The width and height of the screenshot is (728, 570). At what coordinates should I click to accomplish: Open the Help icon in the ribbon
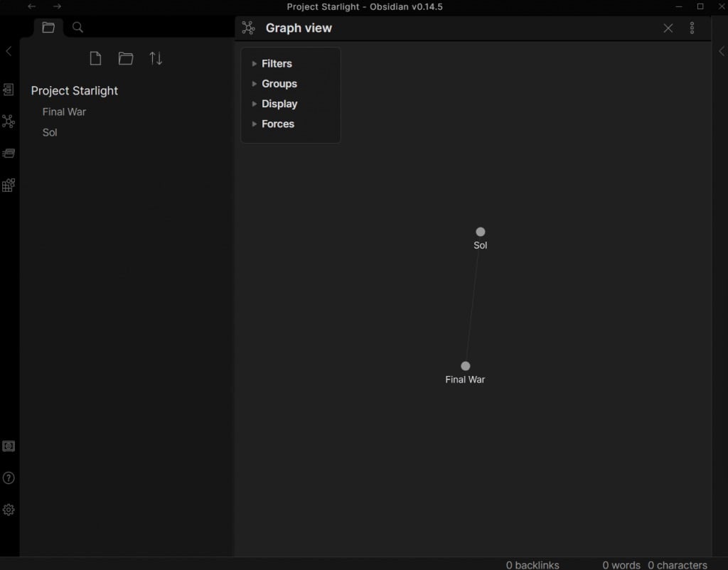click(9, 478)
